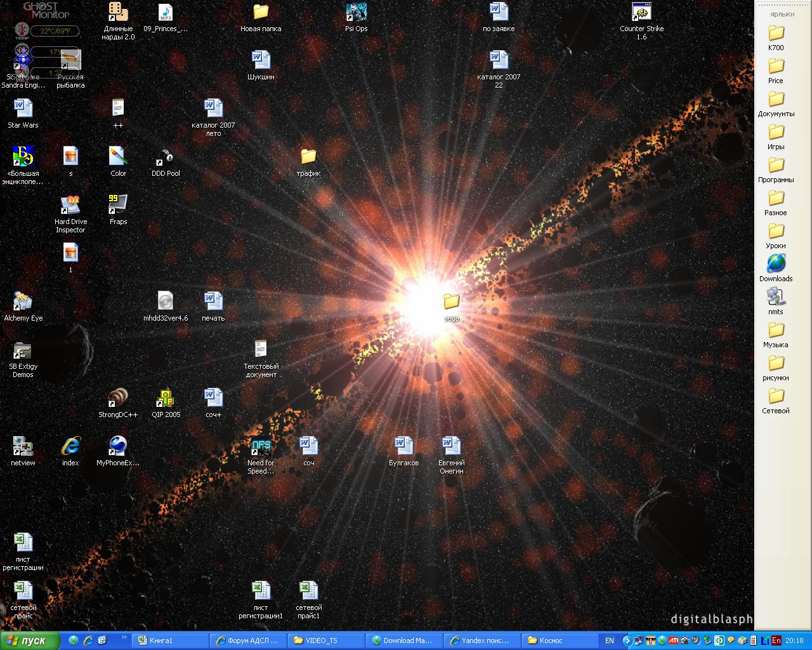Launch the StrongDC++ shortcut
The height and width of the screenshot is (650, 812).
point(118,399)
